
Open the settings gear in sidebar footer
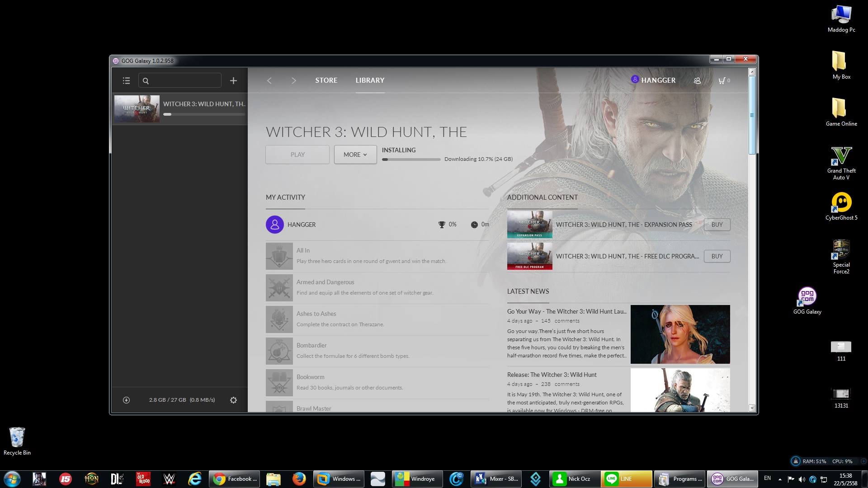[233, 400]
